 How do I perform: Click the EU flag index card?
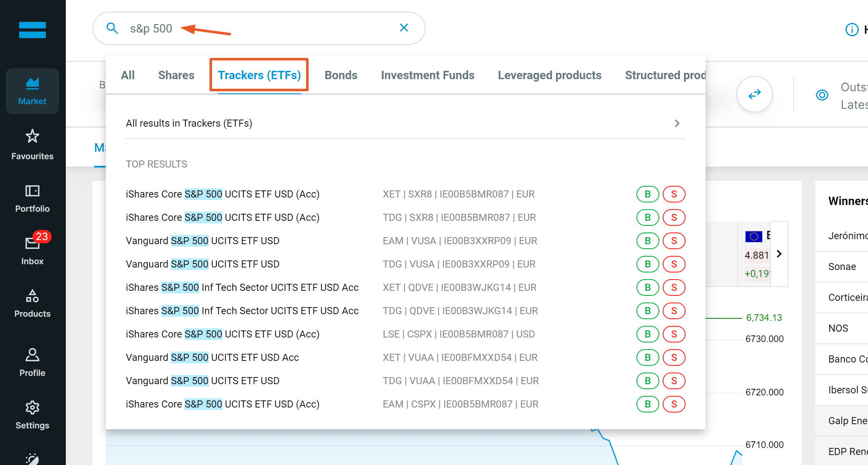click(x=754, y=254)
